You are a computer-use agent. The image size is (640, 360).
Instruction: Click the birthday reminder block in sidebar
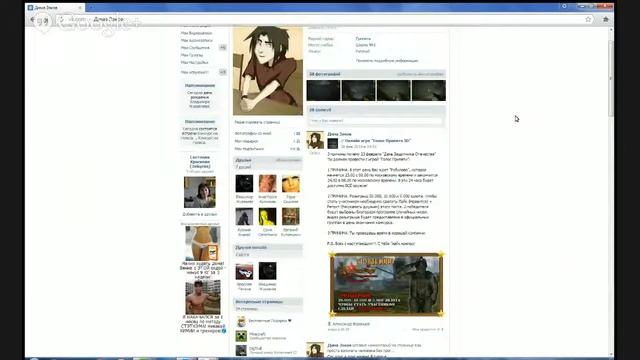(200, 96)
